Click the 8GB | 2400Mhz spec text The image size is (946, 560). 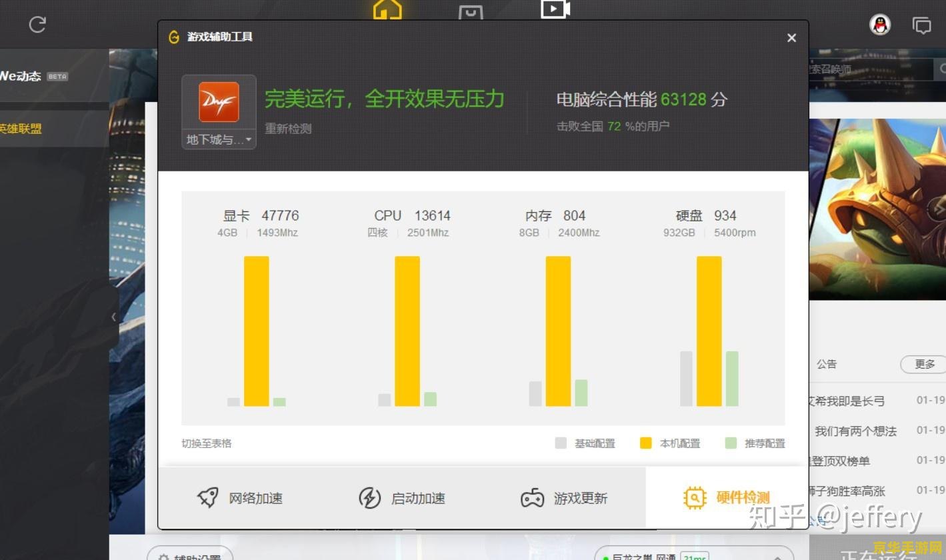click(x=559, y=233)
